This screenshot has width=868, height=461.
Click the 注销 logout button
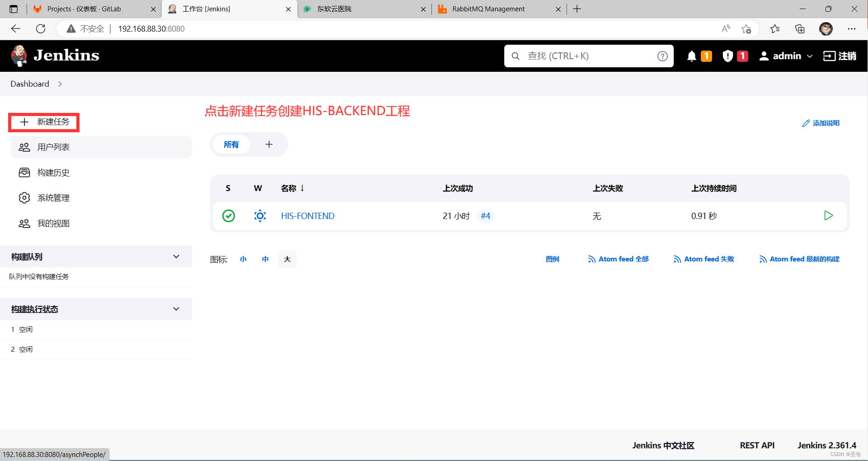coord(840,56)
